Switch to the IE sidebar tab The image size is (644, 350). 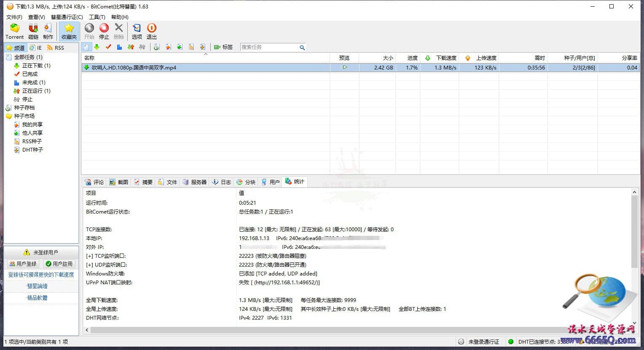(36, 48)
